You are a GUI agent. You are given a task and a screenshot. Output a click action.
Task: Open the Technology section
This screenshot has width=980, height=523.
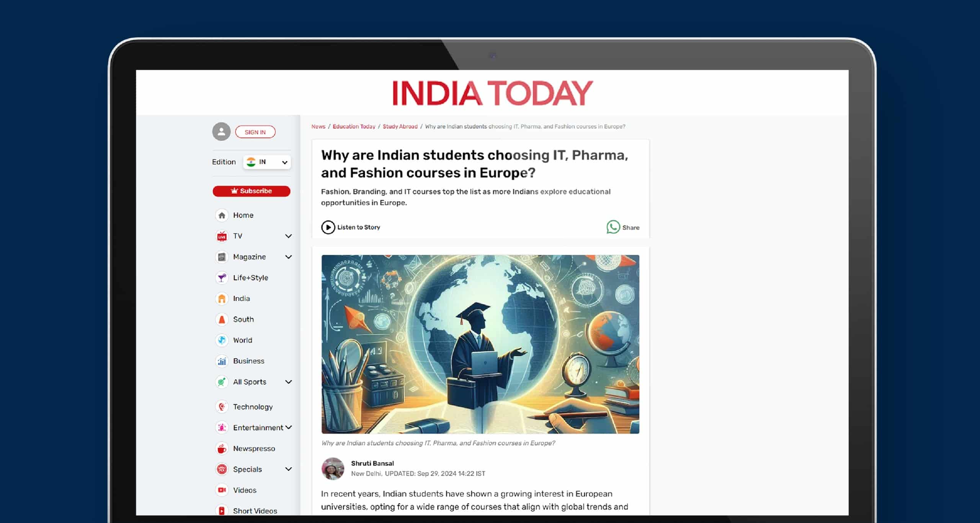pyautogui.click(x=253, y=407)
